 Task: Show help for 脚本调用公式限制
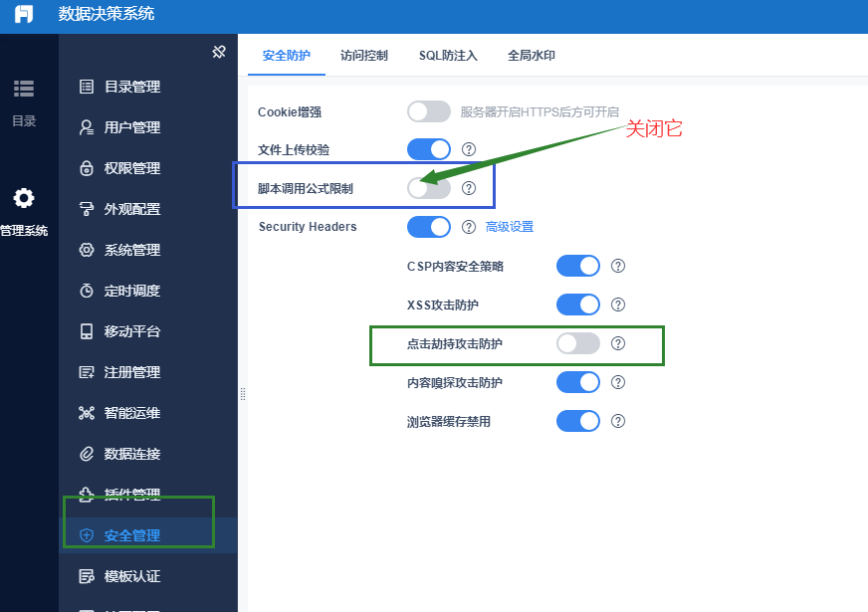coord(469,188)
